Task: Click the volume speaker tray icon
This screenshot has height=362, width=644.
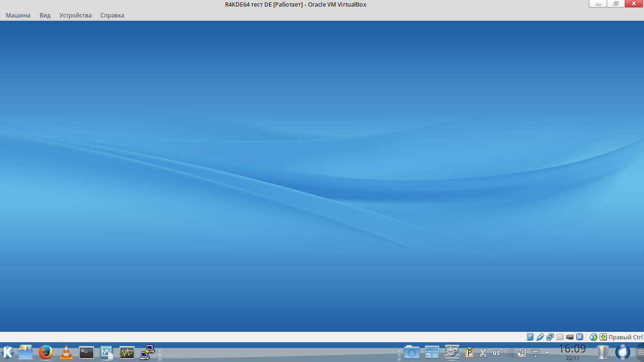Action: coord(509,353)
